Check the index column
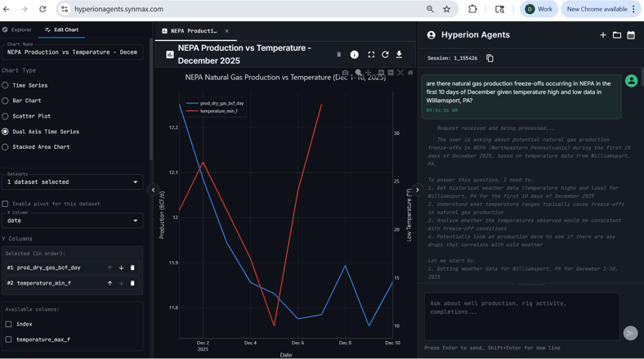 click(9, 324)
